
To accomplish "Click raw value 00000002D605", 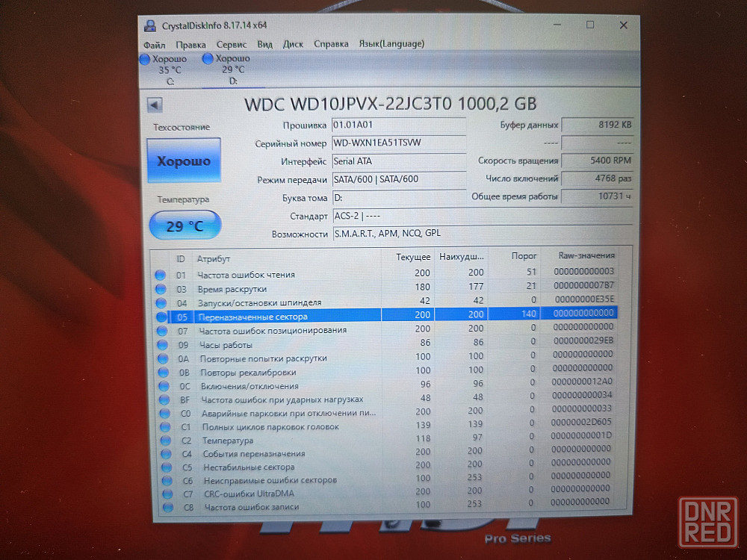I will pos(581,422).
